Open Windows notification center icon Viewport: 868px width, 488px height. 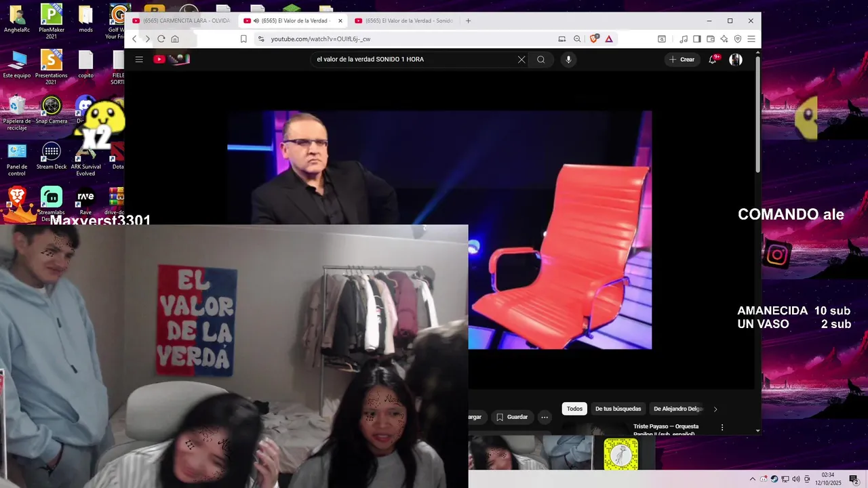854,479
